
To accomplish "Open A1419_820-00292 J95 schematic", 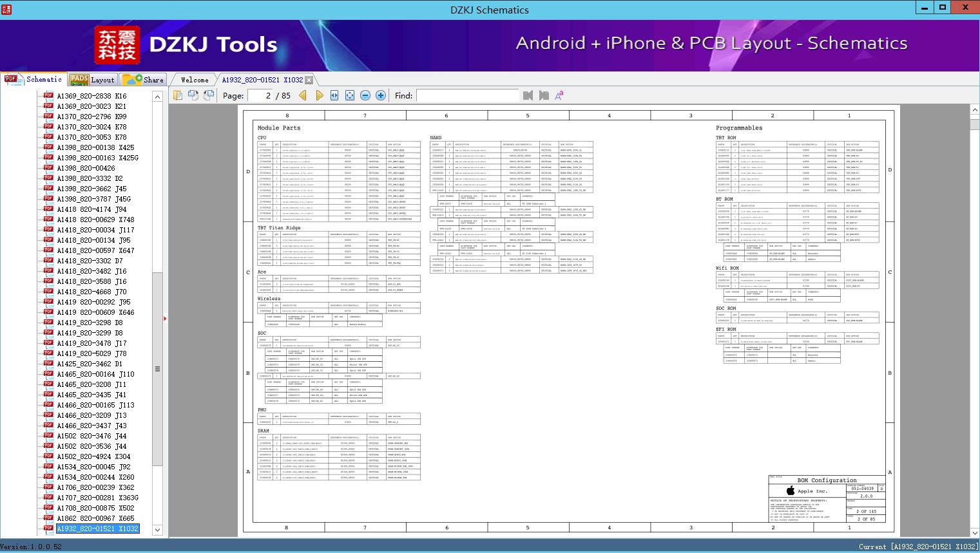I will (93, 302).
